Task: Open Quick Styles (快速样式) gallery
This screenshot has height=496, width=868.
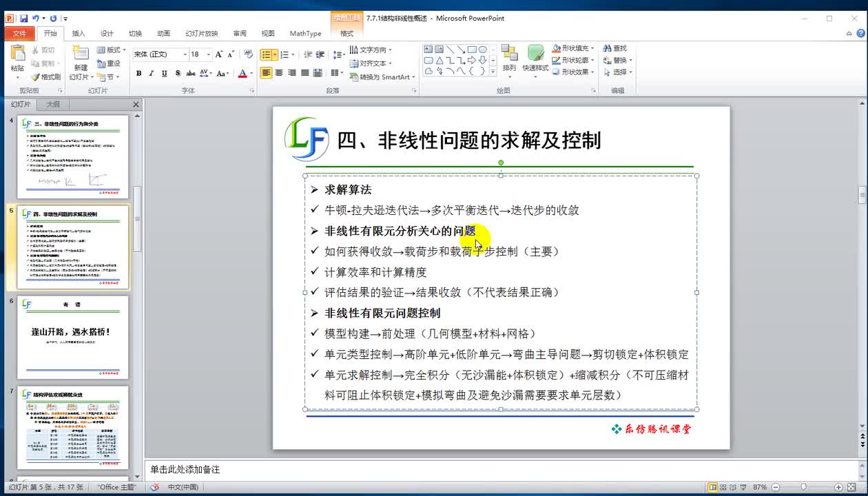Action: coord(535,61)
